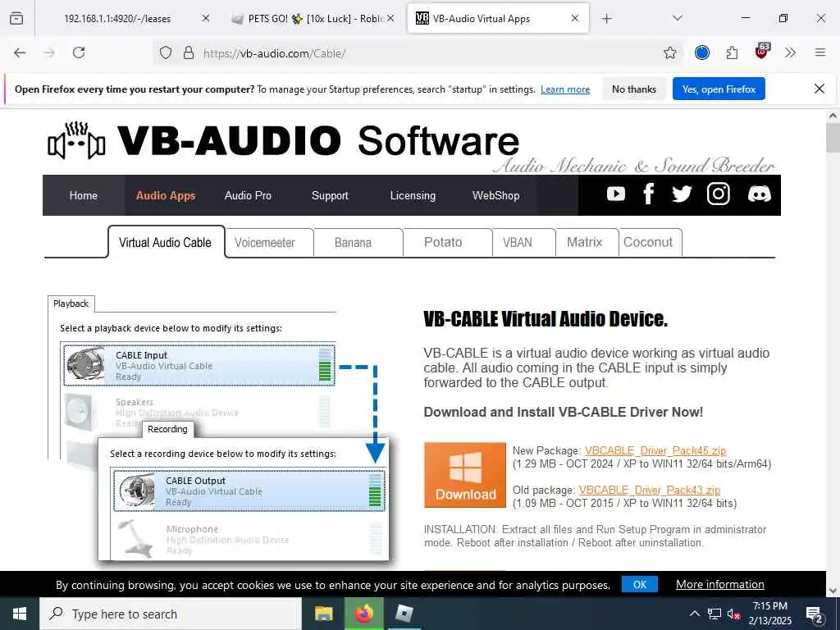Open the Facebook social icon
This screenshot has height=630, width=840.
tap(648, 194)
